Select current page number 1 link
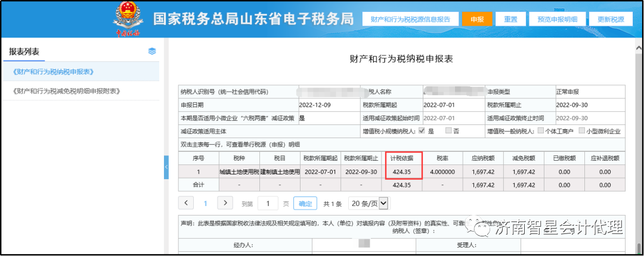Image resolution: width=644 pixels, height=256 pixels. [x=206, y=203]
